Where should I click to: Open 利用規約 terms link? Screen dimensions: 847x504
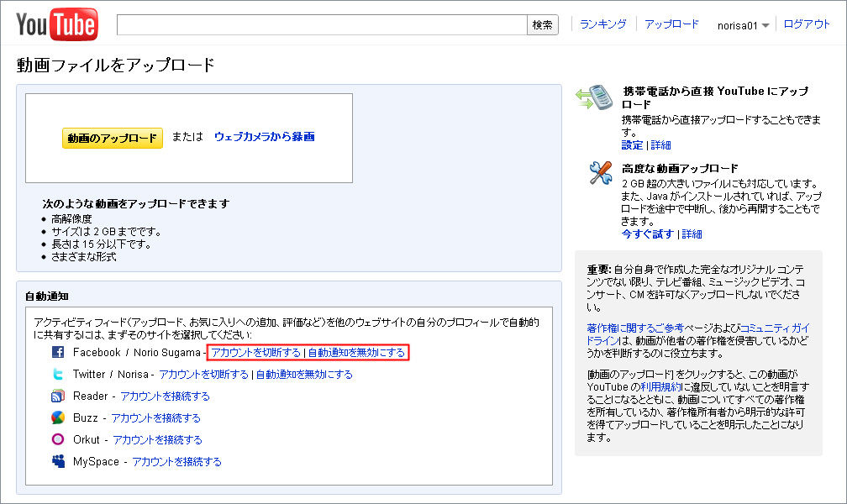tap(660, 386)
